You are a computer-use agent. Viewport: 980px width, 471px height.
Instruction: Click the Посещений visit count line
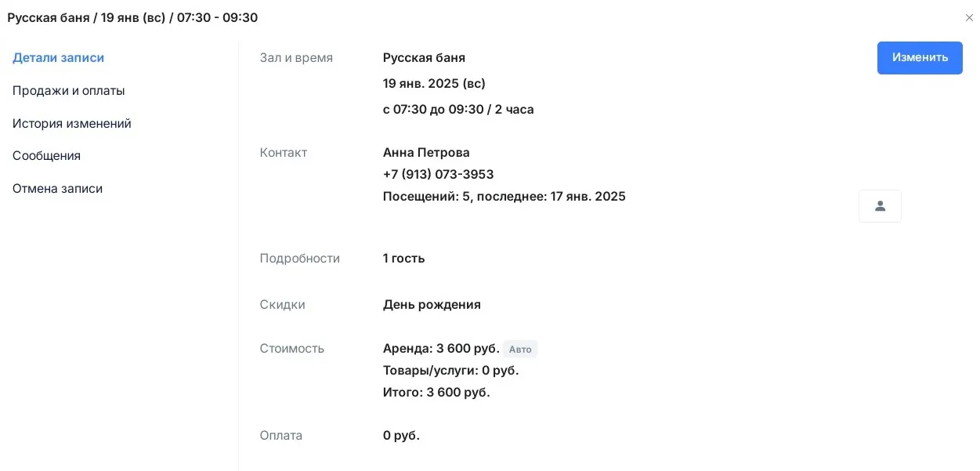pos(504,196)
